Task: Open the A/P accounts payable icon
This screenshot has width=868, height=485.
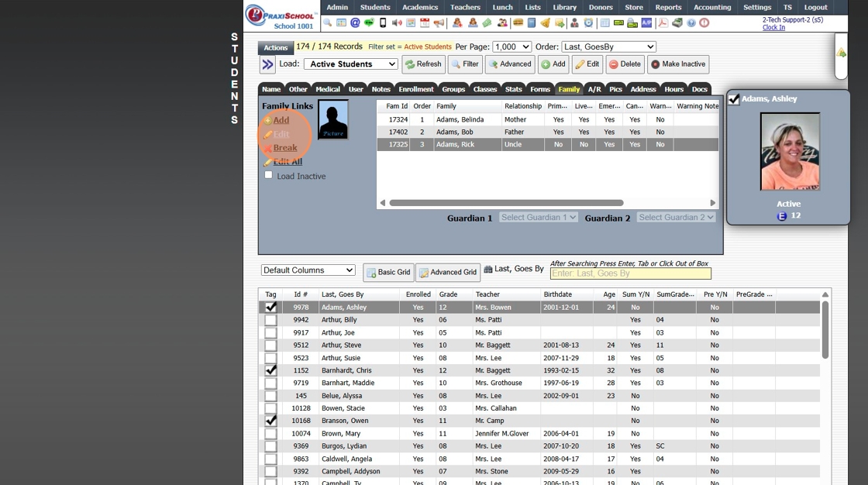Action: (646, 22)
